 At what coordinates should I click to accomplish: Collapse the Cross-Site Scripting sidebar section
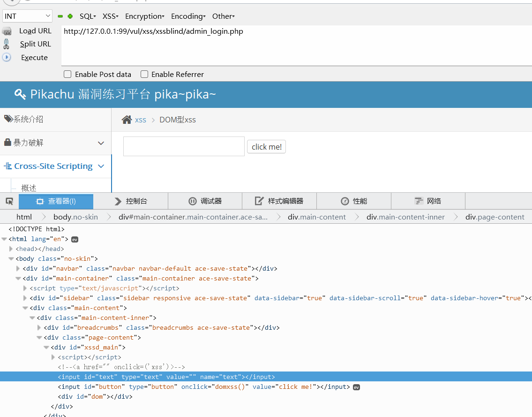click(101, 166)
